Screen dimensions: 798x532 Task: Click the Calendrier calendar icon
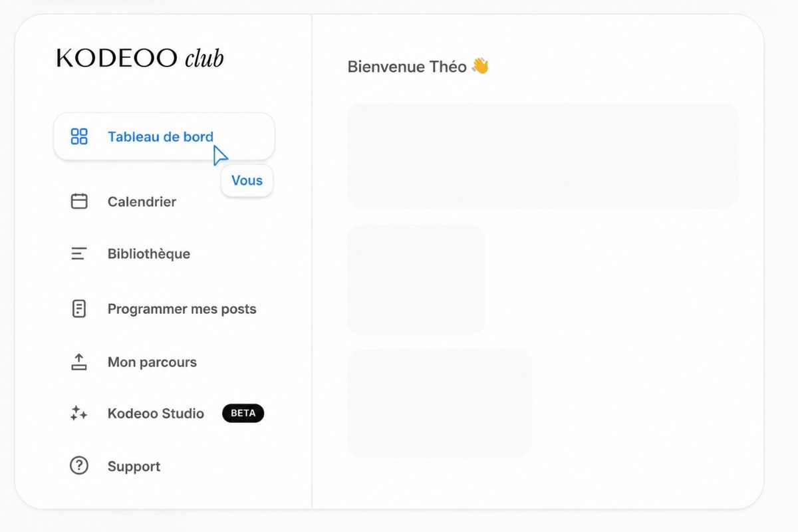point(79,201)
